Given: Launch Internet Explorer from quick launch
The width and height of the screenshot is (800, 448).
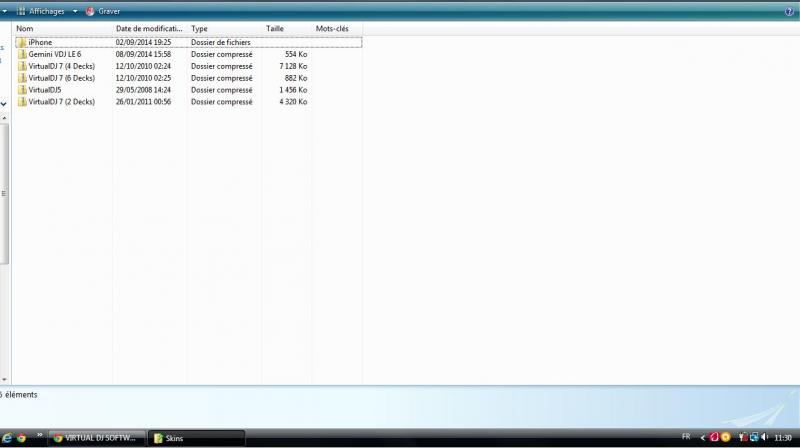Looking at the screenshot, I should 7,438.
